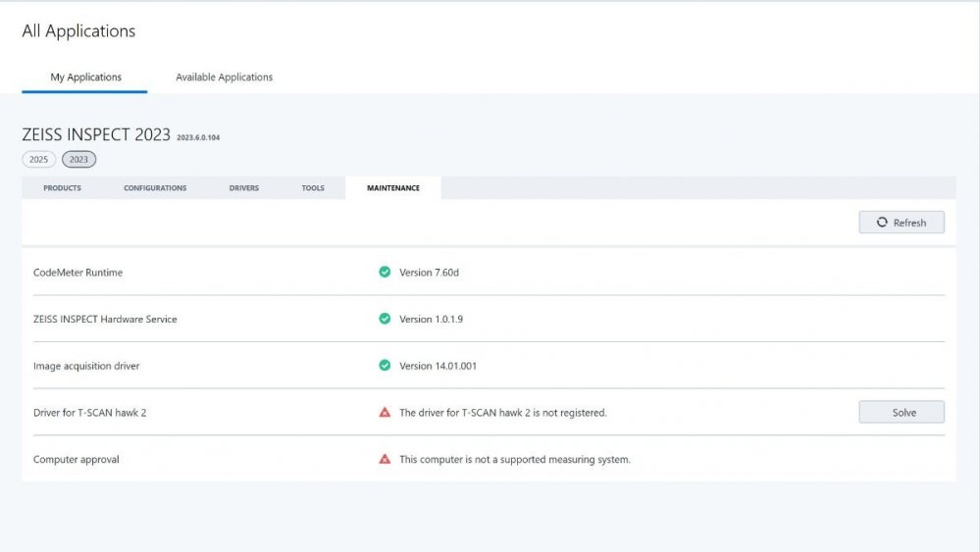Click the green checkmark for CodeMeter Runtime
This screenshot has width=980, height=552.
385,272
